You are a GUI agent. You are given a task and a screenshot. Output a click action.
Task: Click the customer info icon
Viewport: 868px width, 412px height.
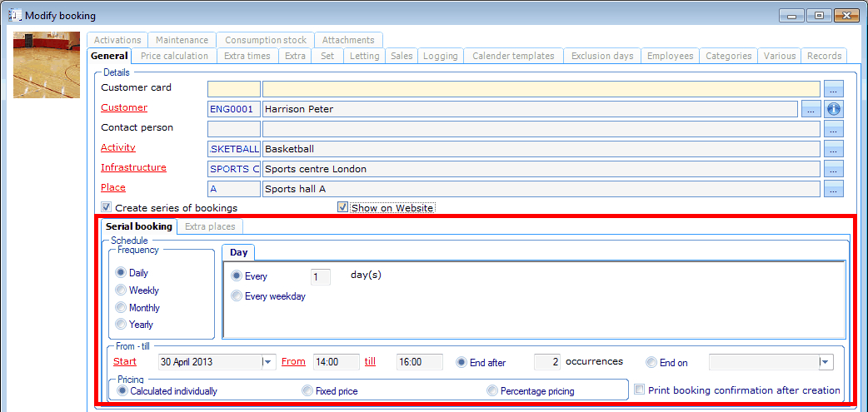[x=834, y=108]
